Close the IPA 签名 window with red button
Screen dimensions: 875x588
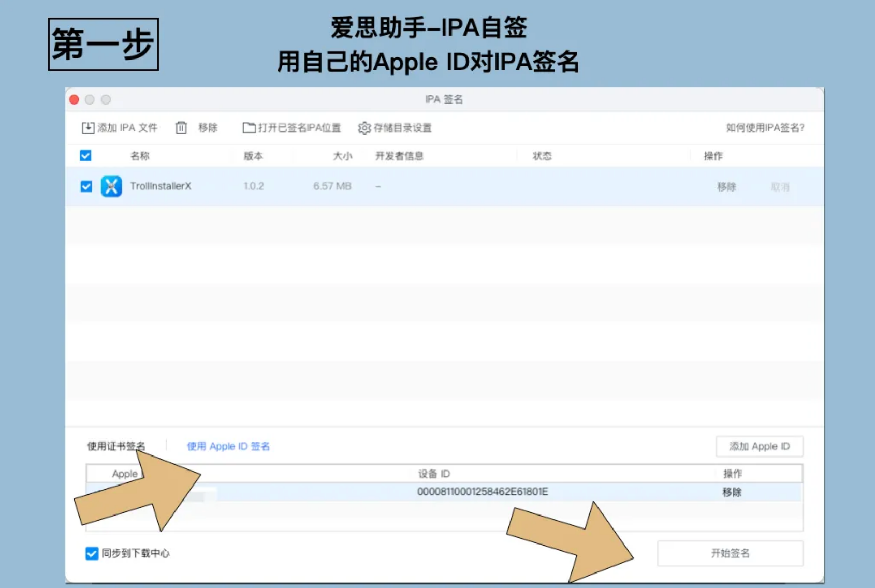[x=75, y=99]
